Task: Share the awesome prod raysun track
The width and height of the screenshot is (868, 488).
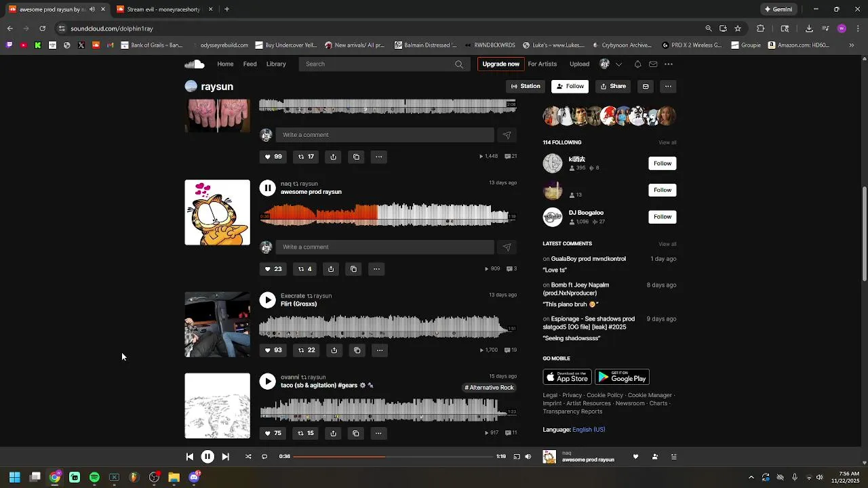Action: click(331, 269)
